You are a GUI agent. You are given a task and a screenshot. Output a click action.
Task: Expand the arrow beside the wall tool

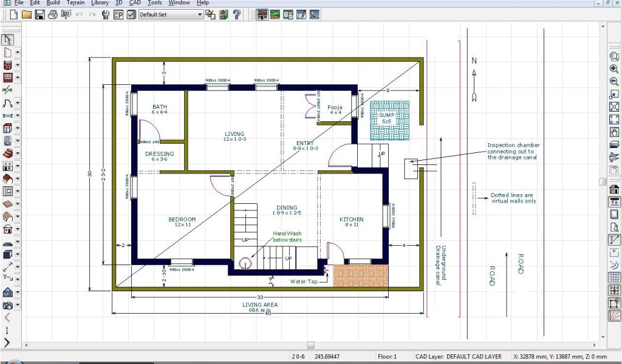click(18, 66)
